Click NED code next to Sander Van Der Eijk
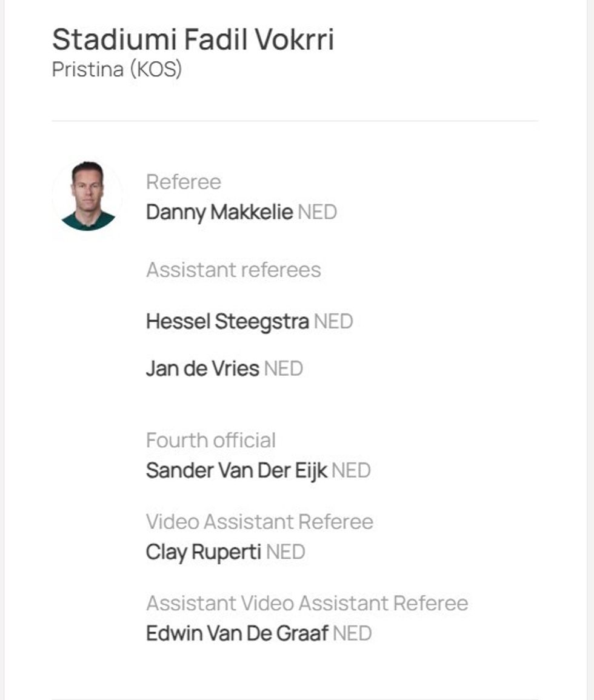This screenshot has height=700, width=594. point(351,470)
